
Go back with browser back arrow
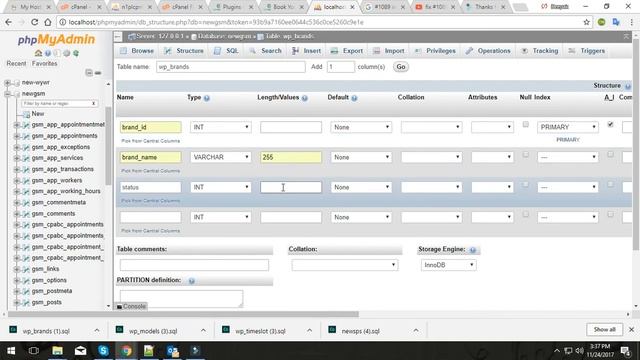click(x=9, y=22)
